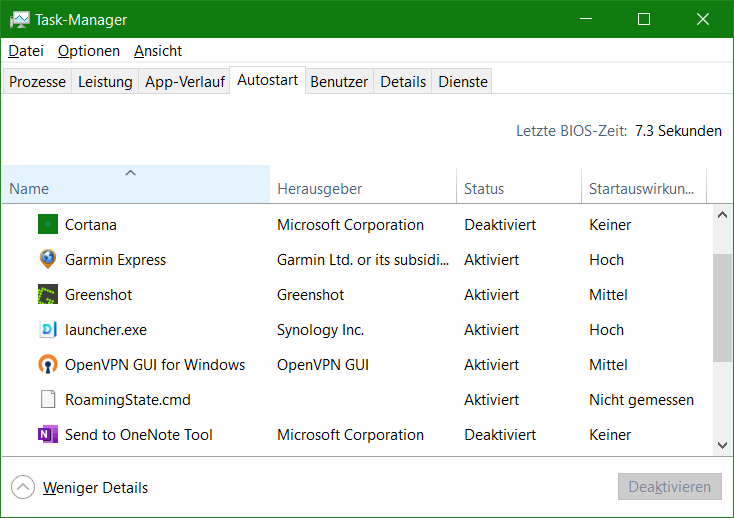
Task: Click the OpenVPN GUI icon
Action: pos(48,365)
